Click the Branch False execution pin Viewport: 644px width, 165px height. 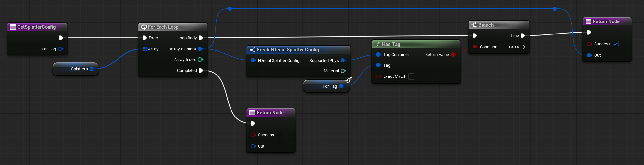(x=523, y=47)
